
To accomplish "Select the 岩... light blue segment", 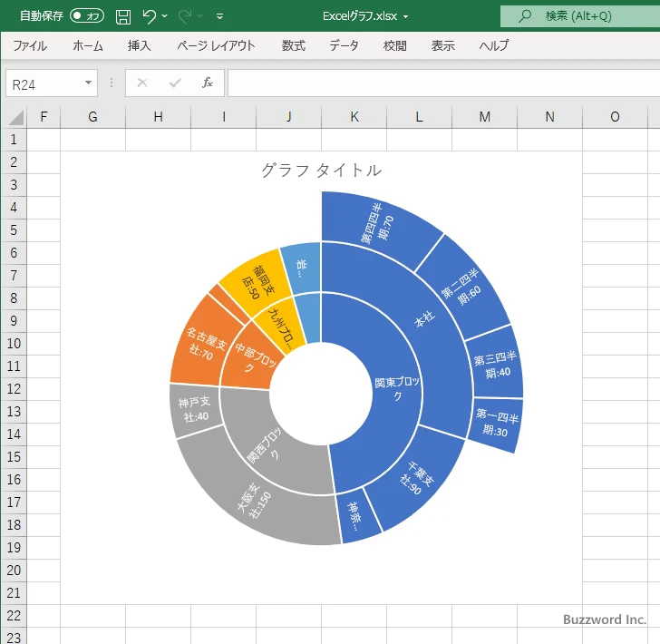I will [x=301, y=268].
